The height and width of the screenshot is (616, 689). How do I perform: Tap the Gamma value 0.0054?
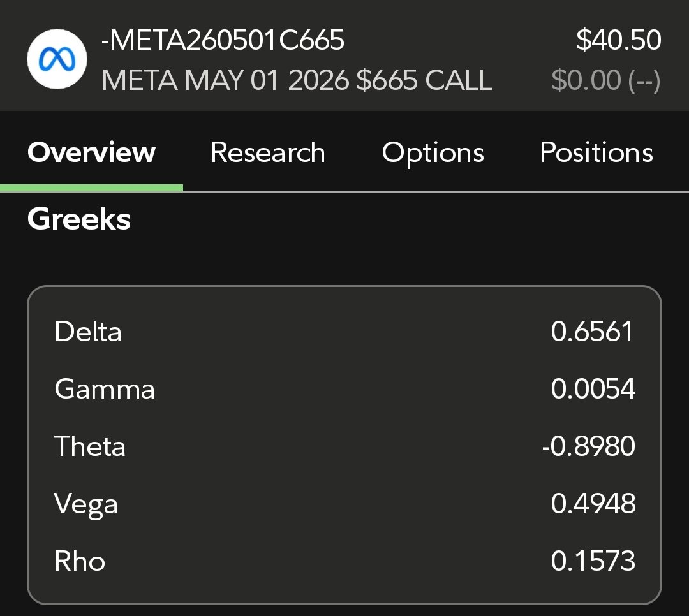pyautogui.click(x=593, y=389)
